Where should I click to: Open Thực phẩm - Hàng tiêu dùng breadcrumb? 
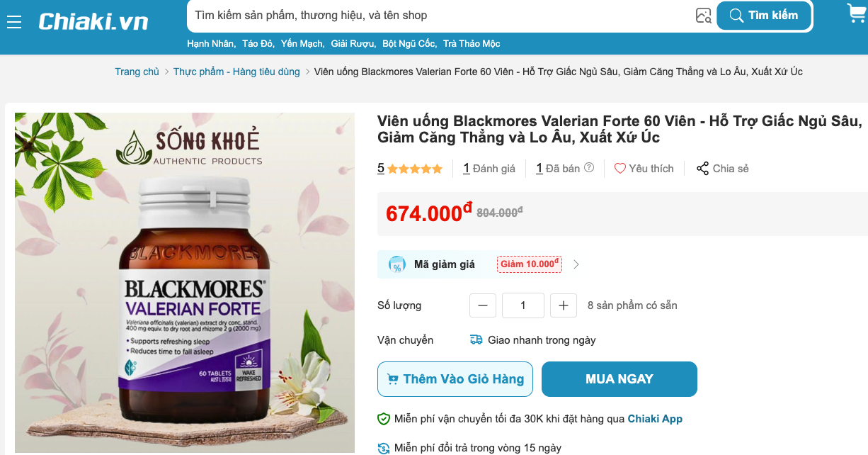[236, 72]
